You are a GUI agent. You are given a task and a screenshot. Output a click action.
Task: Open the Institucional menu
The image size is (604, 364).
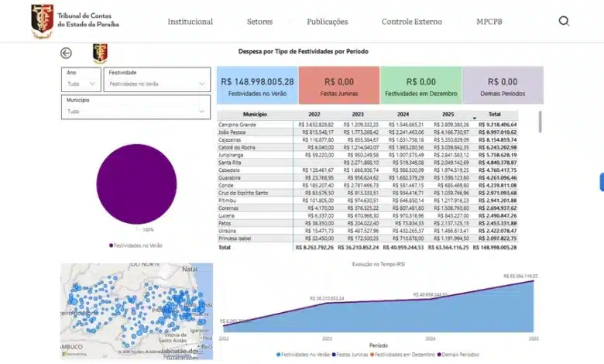click(190, 22)
